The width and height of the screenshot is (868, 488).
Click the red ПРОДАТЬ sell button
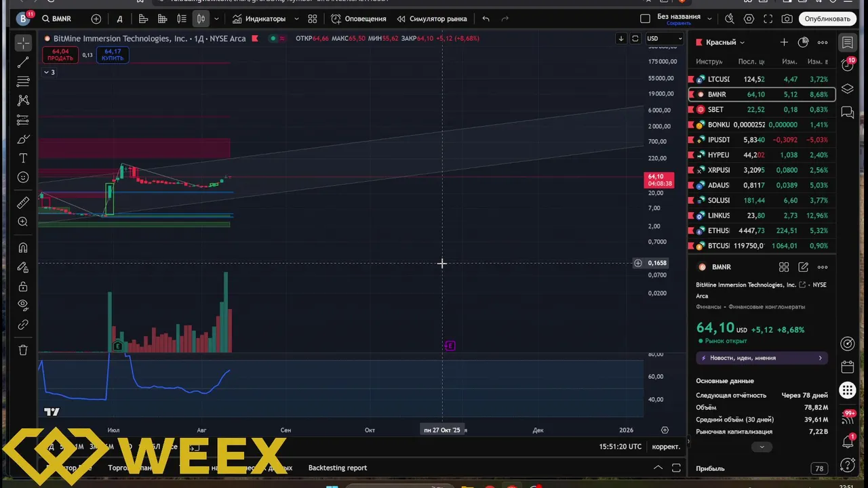60,55
